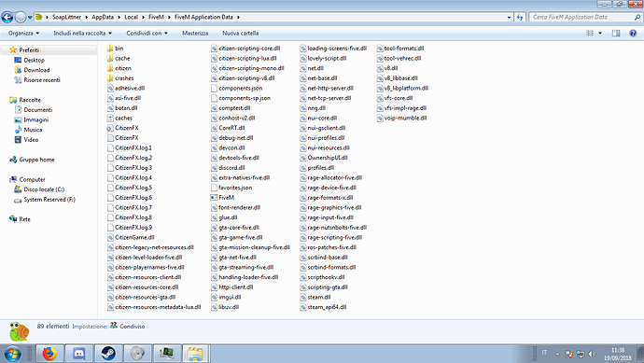
Task: Open Musica library
Action: click(33, 130)
